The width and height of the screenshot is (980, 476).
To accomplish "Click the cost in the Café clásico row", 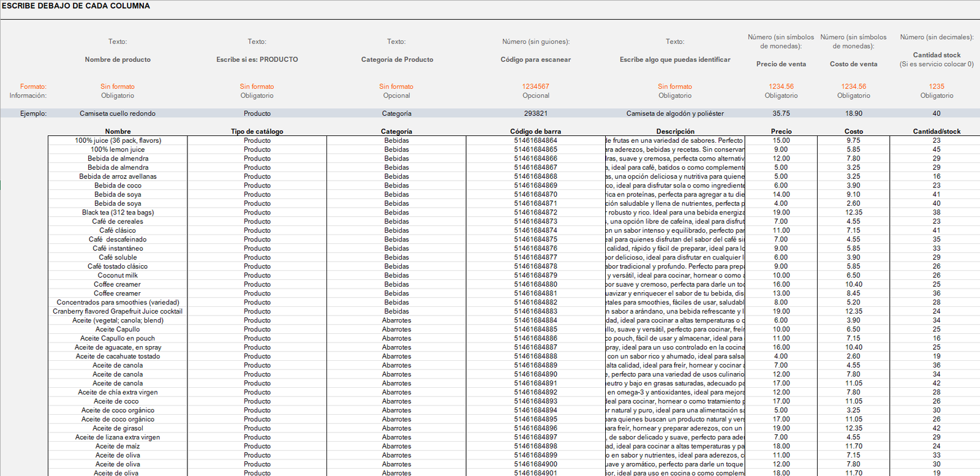I will tap(854, 230).
